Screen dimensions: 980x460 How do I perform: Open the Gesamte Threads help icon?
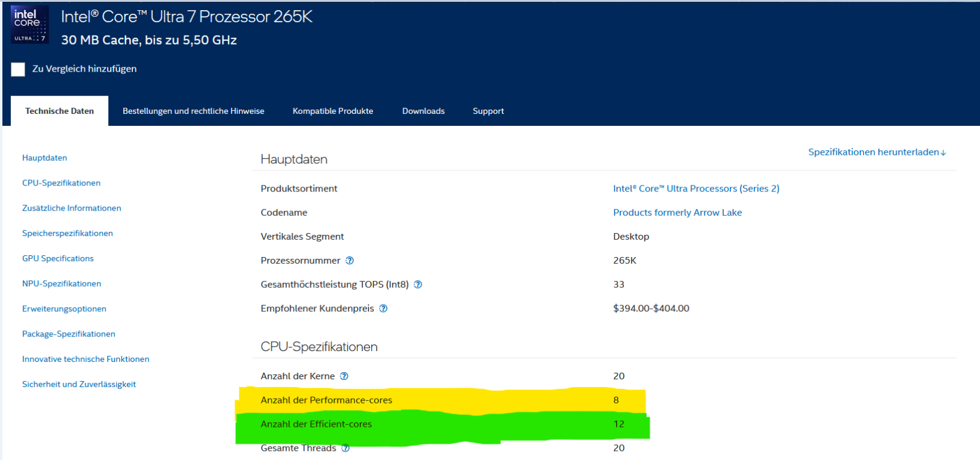pyautogui.click(x=345, y=448)
